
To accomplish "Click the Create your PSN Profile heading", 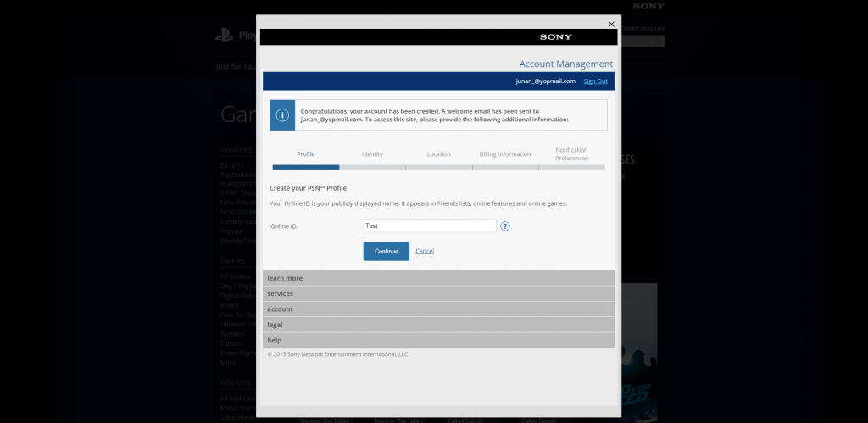I will click(x=308, y=188).
